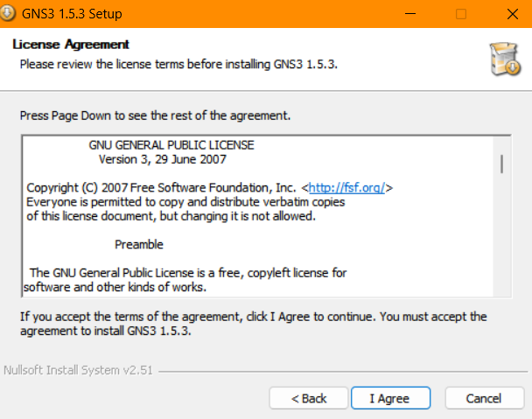Image resolution: width=532 pixels, height=419 pixels.
Task: Click the 'License Agreement' header title
Action: tap(71, 45)
